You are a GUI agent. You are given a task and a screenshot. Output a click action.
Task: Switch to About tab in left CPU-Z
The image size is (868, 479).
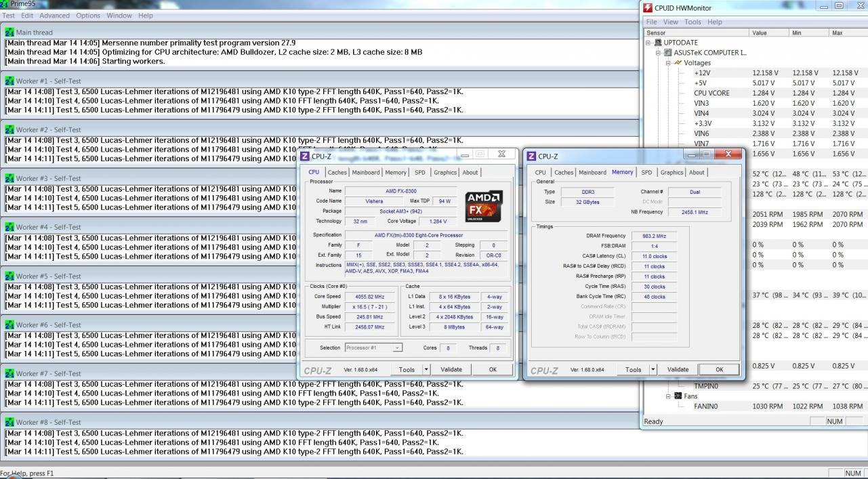click(470, 172)
